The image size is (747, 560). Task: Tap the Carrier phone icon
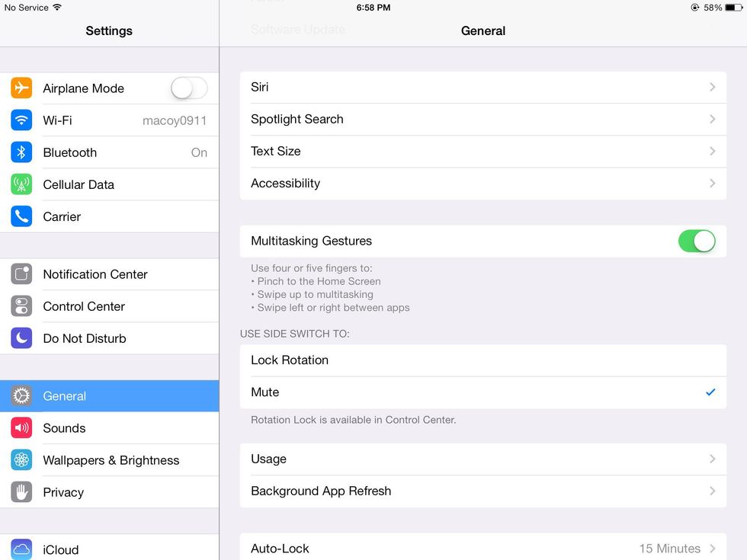tap(21, 216)
